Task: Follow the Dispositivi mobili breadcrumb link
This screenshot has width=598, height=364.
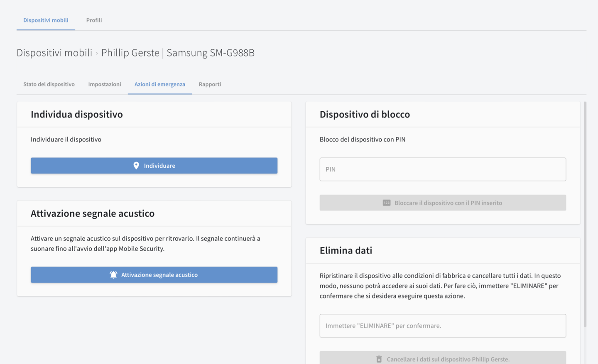Action: tap(54, 53)
